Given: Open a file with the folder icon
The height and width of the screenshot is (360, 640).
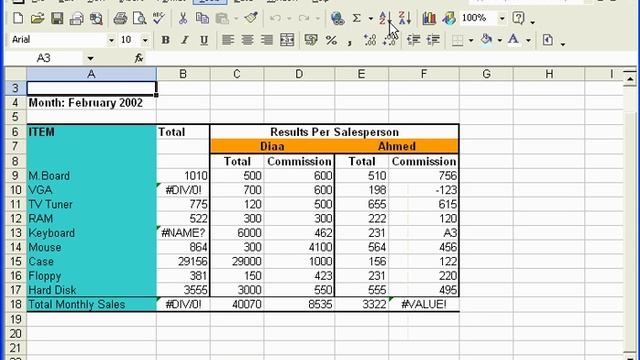Looking at the screenshot, I should tap(38, 18).
